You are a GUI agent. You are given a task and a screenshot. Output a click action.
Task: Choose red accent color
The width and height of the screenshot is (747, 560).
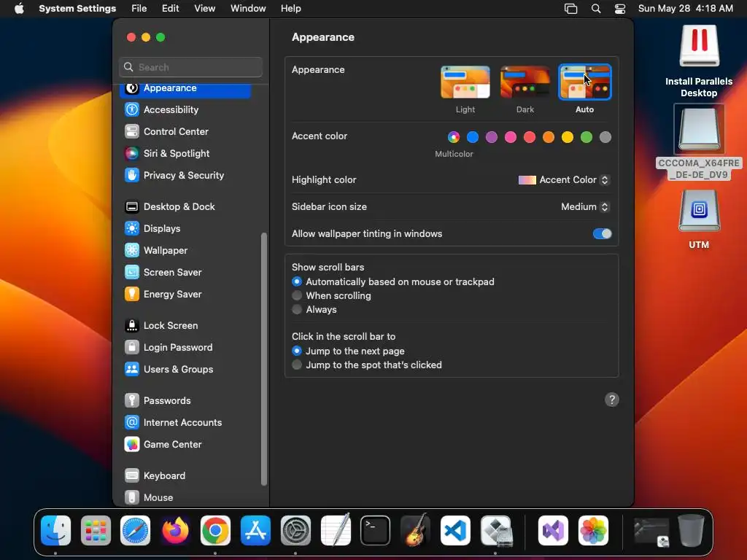click(x=530, y=137)
